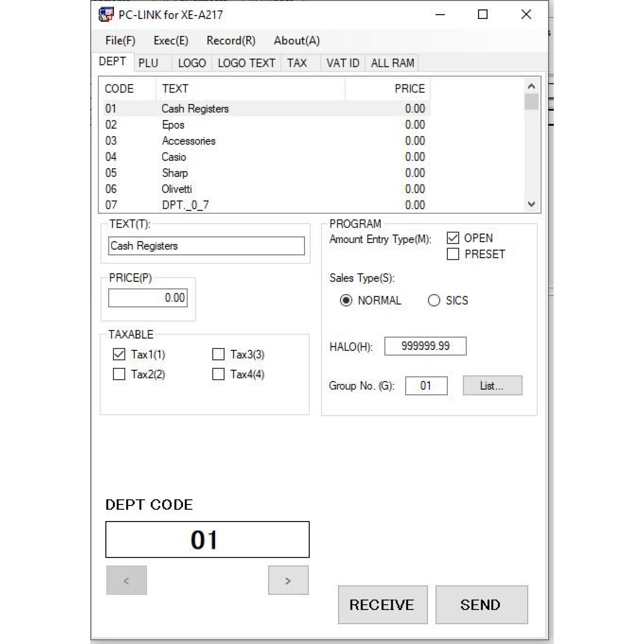Click the RECEIVE button
Viewport: 644px width, 644px height.
(383, 605)
